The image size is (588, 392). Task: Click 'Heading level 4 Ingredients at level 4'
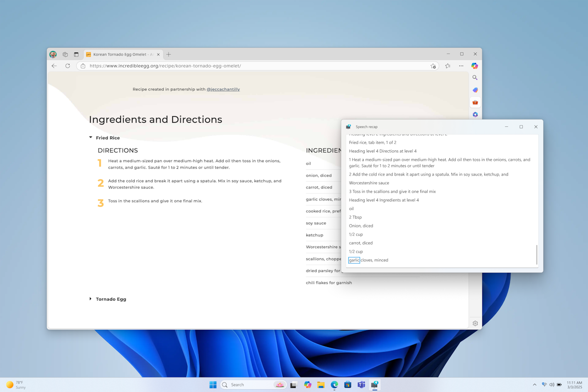384,200
